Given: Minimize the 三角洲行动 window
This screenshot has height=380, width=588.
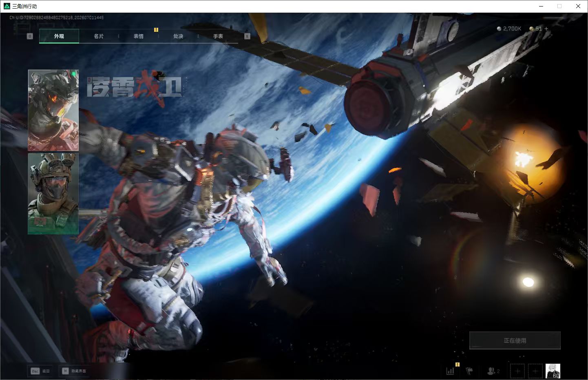Looking at the screenshot, I should (x=542, y=6).
